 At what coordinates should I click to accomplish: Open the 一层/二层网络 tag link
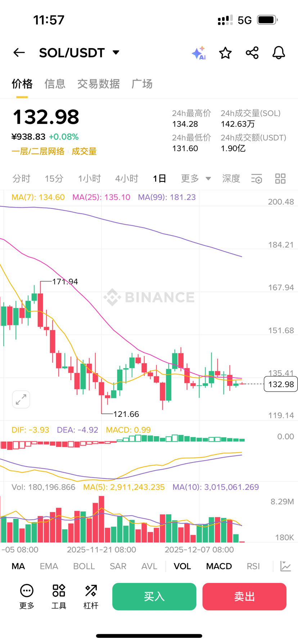tap(38, 151)
